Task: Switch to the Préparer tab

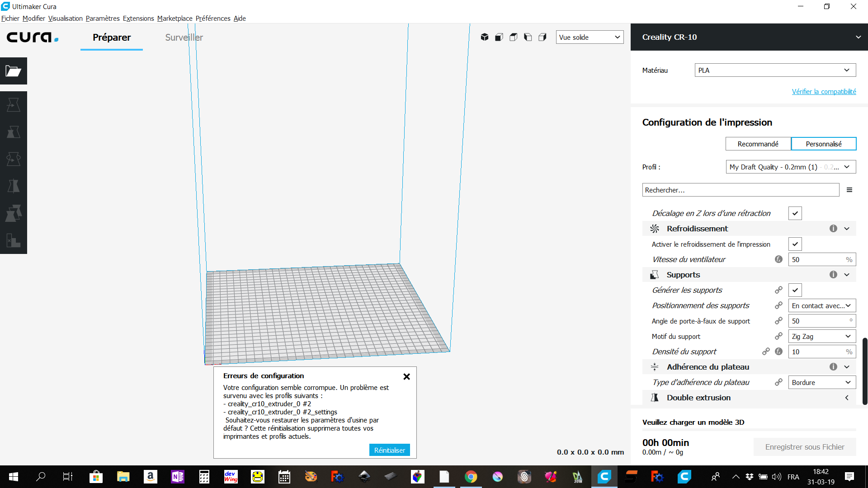Action: point(112,38)
